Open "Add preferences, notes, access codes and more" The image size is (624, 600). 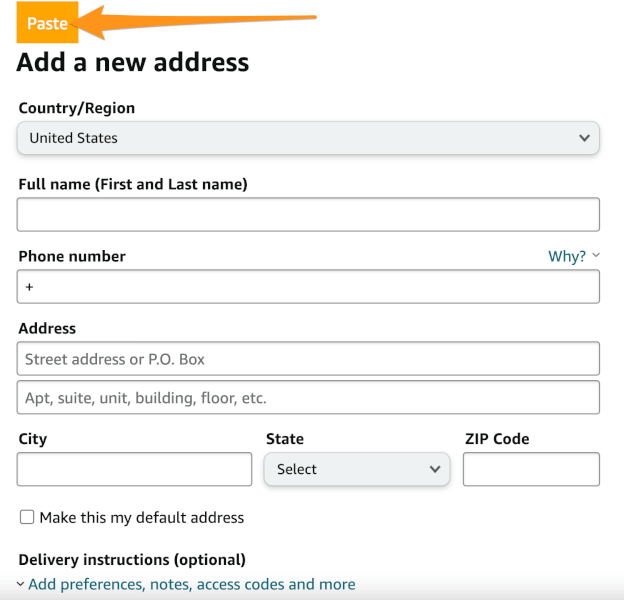click(191, 584)
